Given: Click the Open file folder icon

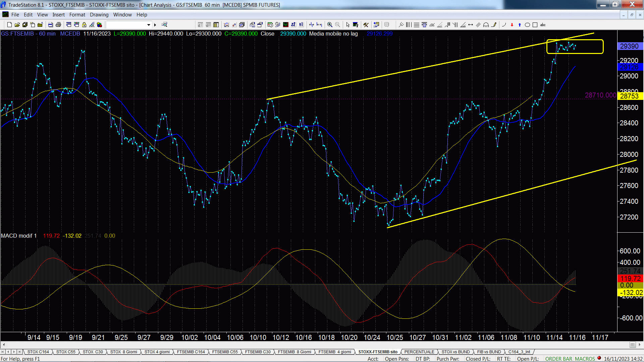Looking at the screenshot, I should pos(17,25).
